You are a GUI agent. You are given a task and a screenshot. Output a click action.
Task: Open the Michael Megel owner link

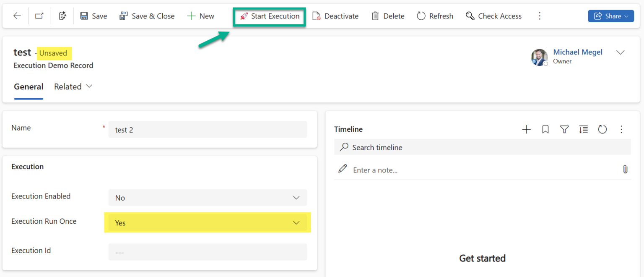click(577, 52)
